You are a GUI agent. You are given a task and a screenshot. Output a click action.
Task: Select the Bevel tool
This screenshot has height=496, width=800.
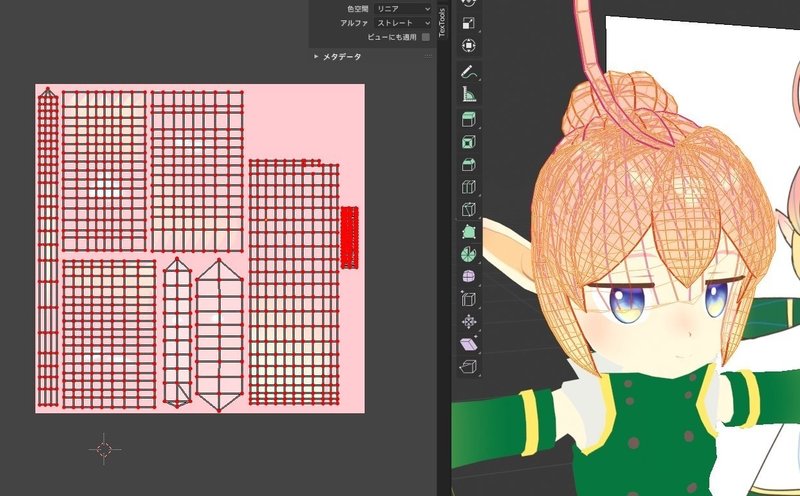pos(468,164)
